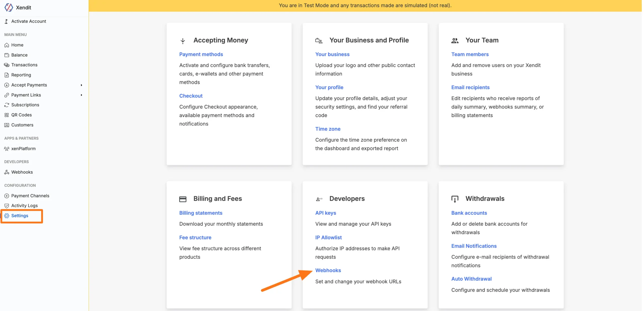Image resolution: width=644 pixels, height=311 pixels.
Task: Open the API keys link
Action: click(x=326, y=213)
